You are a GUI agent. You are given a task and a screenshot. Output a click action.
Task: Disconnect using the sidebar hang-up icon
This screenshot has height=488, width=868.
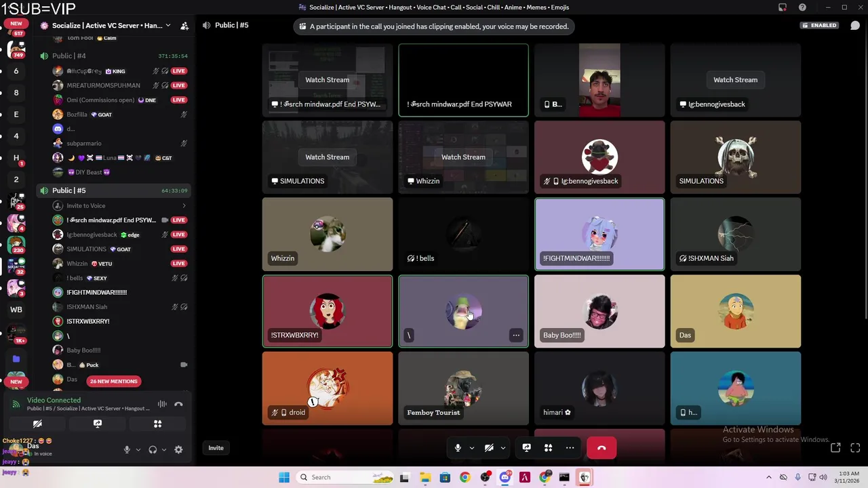point(178,404)
